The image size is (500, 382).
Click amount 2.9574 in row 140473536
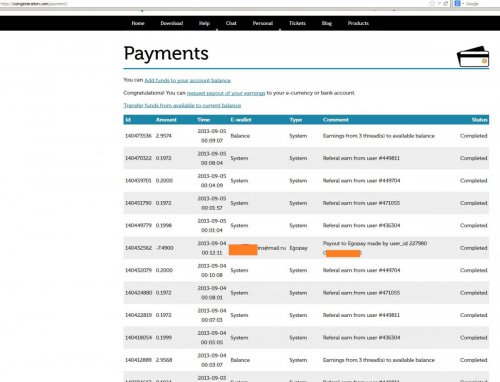164,136
